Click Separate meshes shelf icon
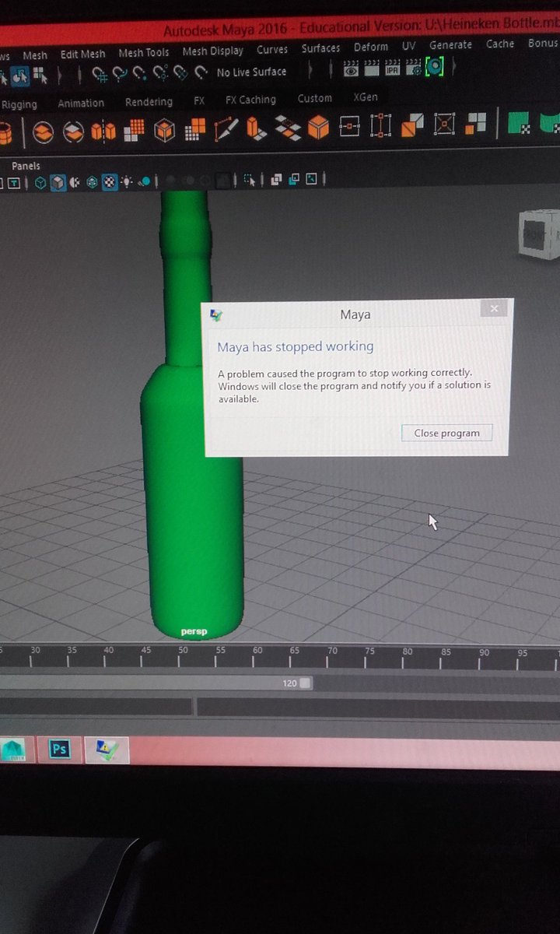The image size is (560, 934). click(x=73, y=132)
